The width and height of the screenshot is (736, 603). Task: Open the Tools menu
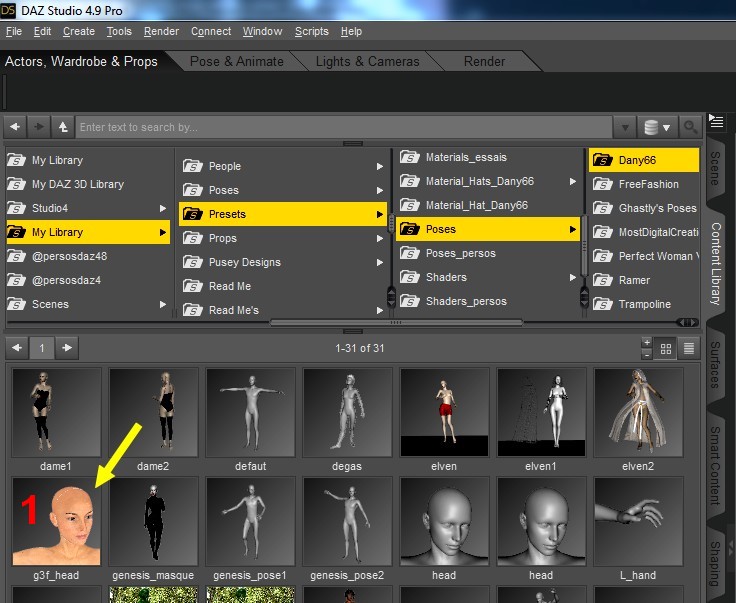[x=119, y=31]
